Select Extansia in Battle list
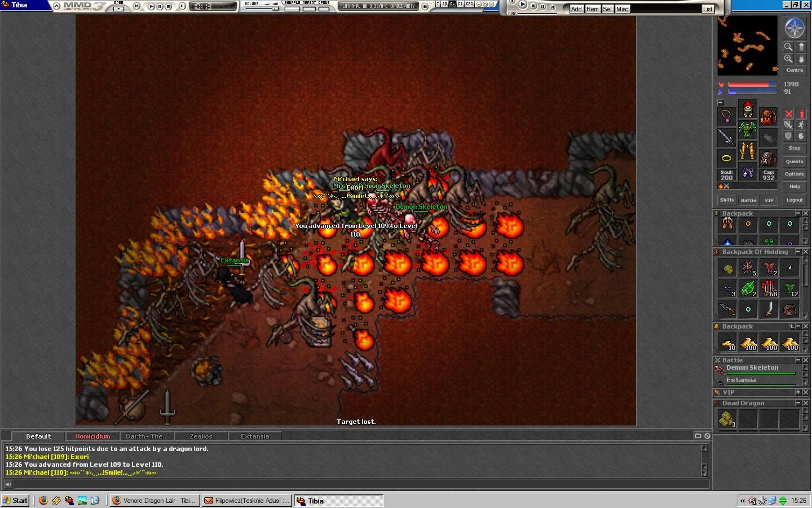812x508 pixels. pos(756,382)
